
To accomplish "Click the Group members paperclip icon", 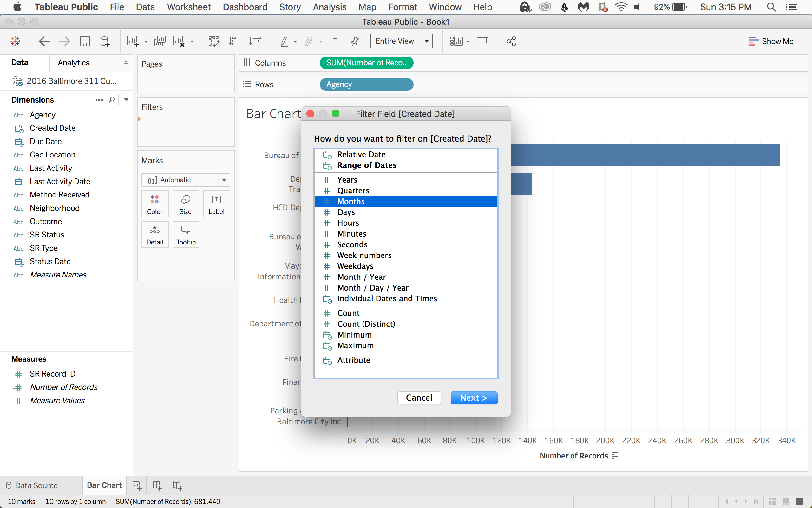I will pyautogui.click(x=309, y=41).
